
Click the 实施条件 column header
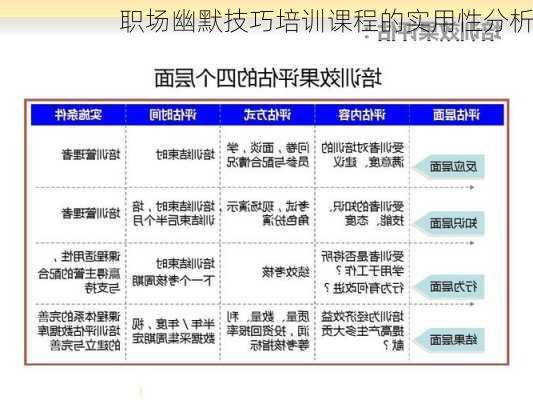(78, 115)
